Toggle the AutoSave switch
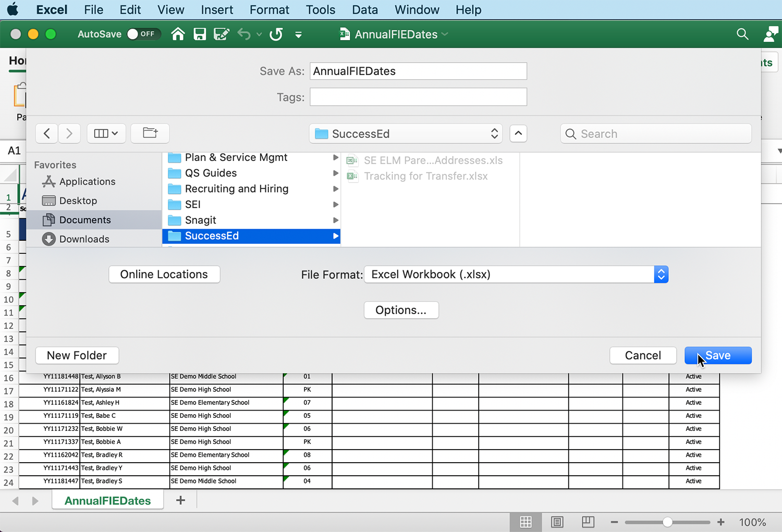This screenshot has width=782, height=532. point(143,34)
